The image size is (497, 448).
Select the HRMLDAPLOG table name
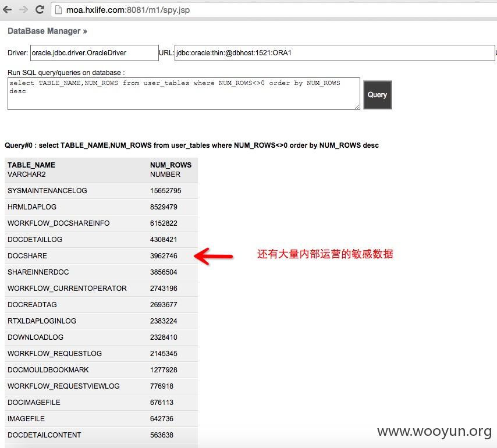pos(32,207)
